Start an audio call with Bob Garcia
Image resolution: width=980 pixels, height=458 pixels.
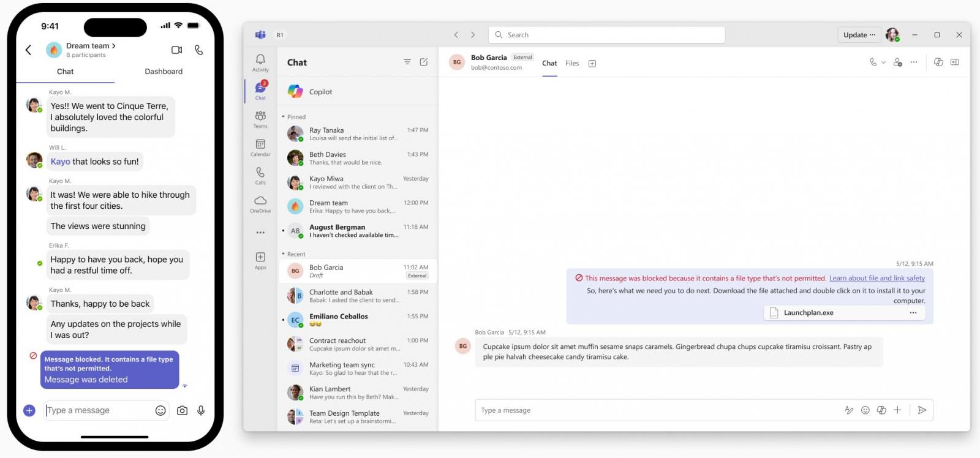[873, 62]
